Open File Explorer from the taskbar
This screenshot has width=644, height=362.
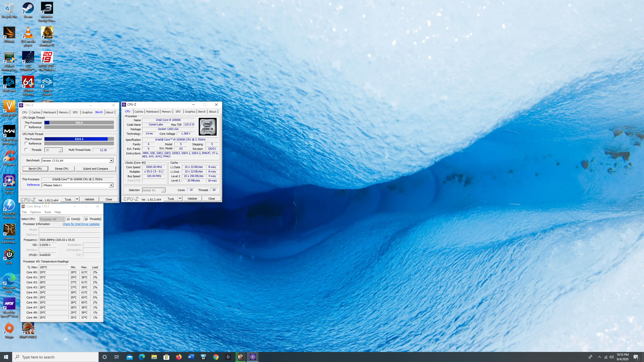(x=154, y=357)
